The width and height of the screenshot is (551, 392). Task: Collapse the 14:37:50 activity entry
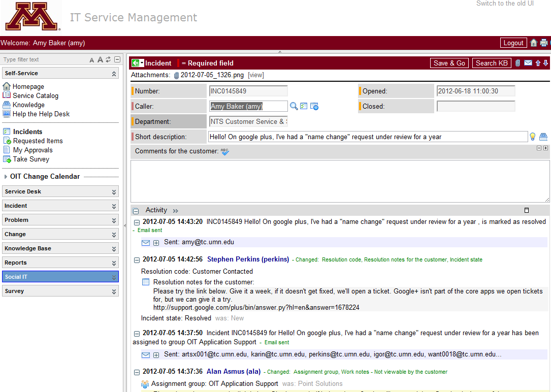[x=137, y=333]
